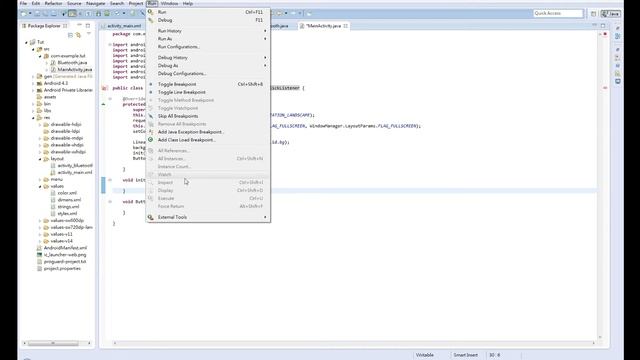Open Run Configurations...
640x360 pixels.
click(x=208, y=47)
